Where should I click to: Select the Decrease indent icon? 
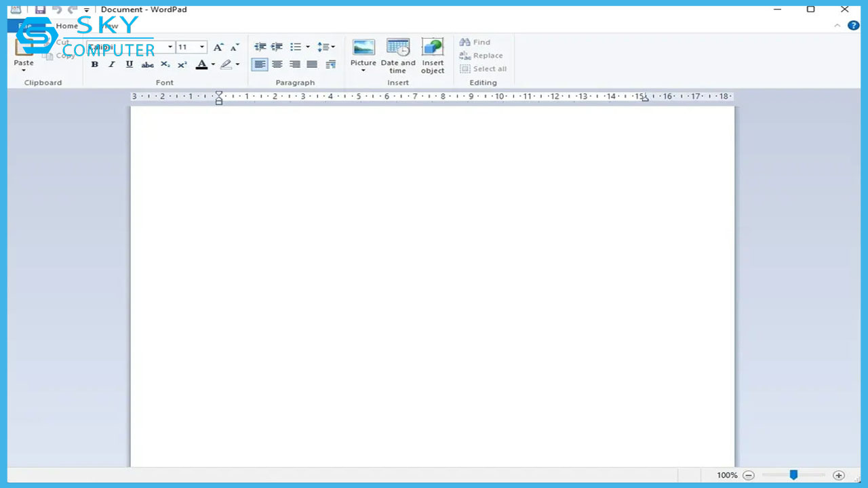click(260, 46)
